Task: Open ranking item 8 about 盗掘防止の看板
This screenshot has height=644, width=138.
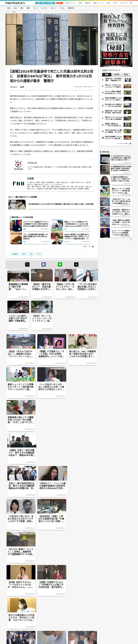Action: [x=116, y=125]
